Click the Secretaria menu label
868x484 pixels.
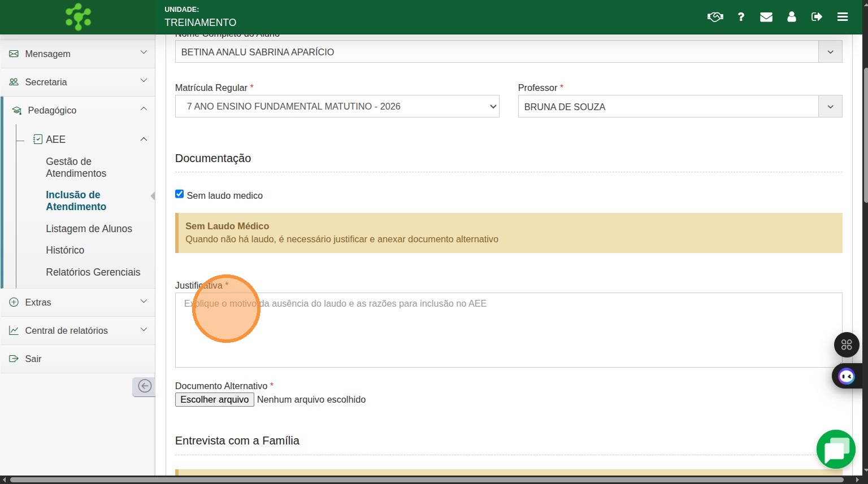click(46, 82)
